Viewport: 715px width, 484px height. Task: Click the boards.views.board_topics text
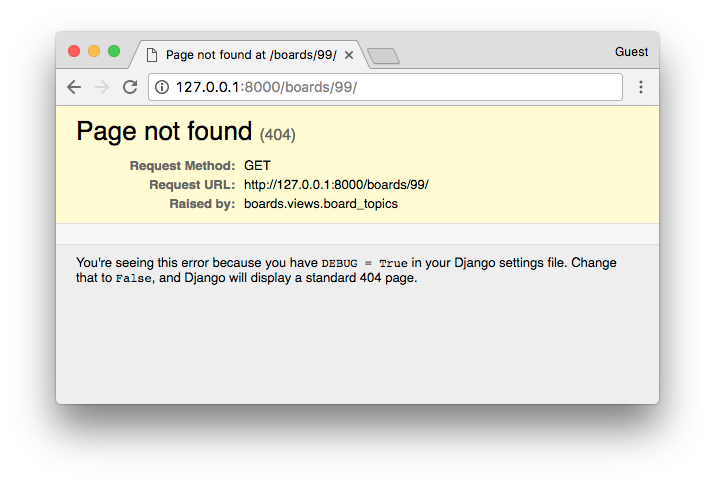pos(321,204)
